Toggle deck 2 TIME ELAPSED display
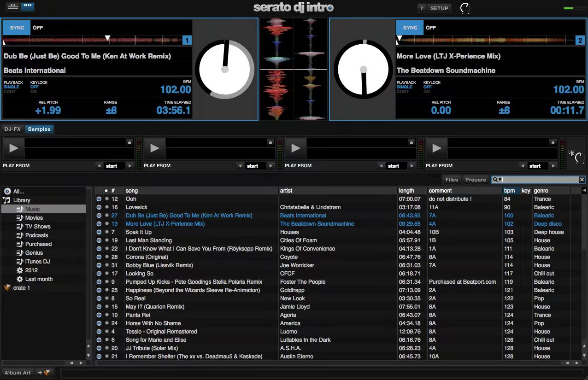The width and height of the screenshot is (588, 380). click(567, 111)
